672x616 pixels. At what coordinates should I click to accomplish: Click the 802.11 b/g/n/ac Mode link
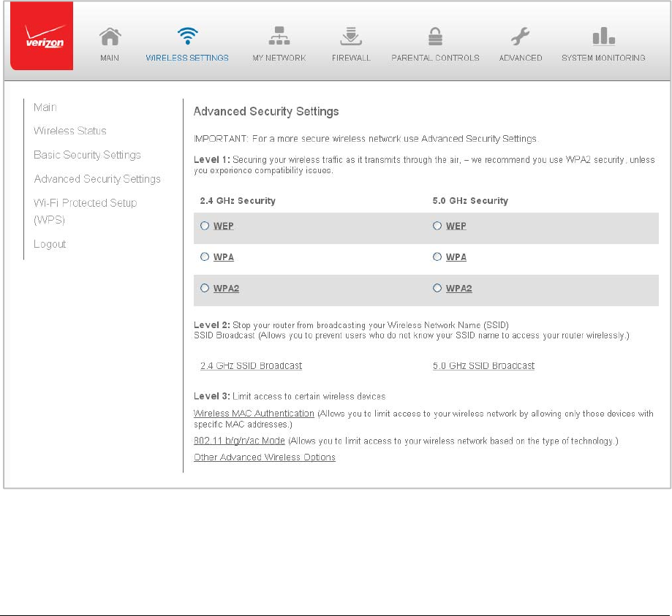pos(239,441)
